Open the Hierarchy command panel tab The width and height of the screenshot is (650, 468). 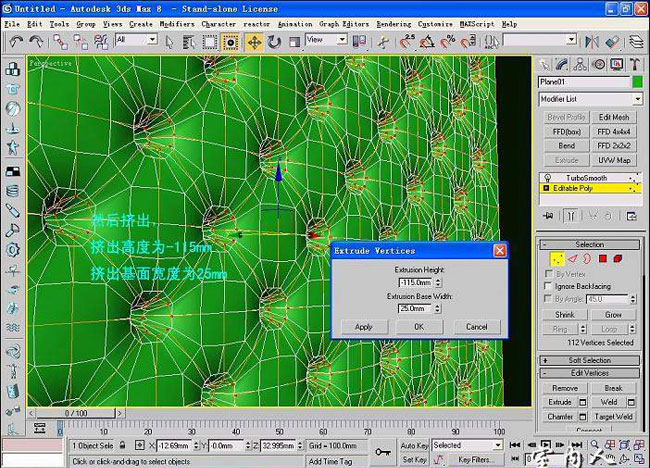[580, 64]
